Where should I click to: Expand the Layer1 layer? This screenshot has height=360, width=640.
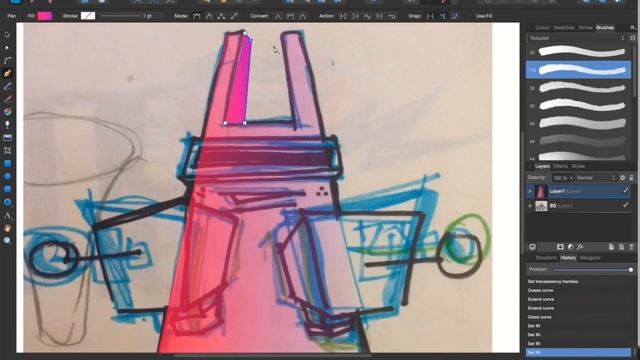pyautogui.click(x=530, y=191)
